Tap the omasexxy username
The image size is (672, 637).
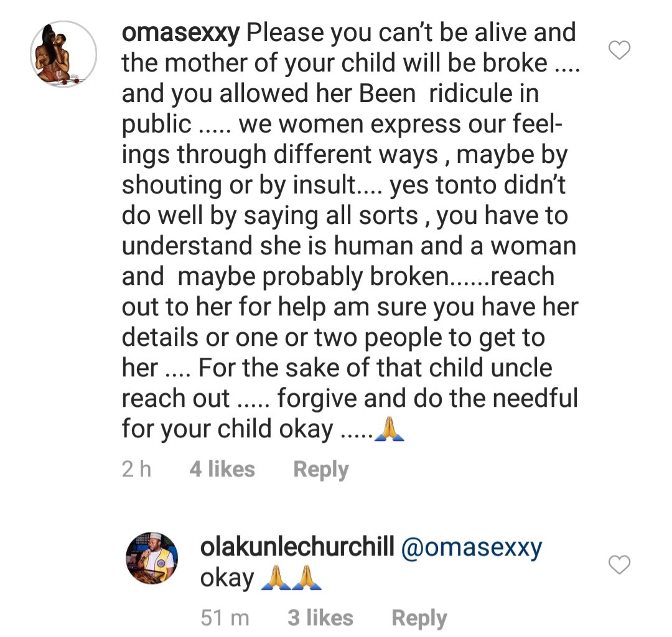tap(181, 32)
